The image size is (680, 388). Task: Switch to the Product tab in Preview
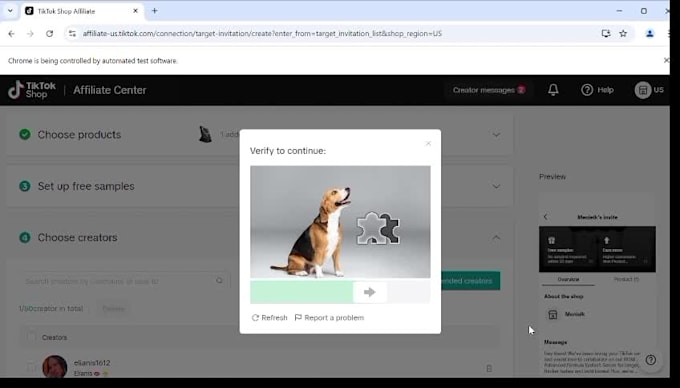[x=626, y=280]
